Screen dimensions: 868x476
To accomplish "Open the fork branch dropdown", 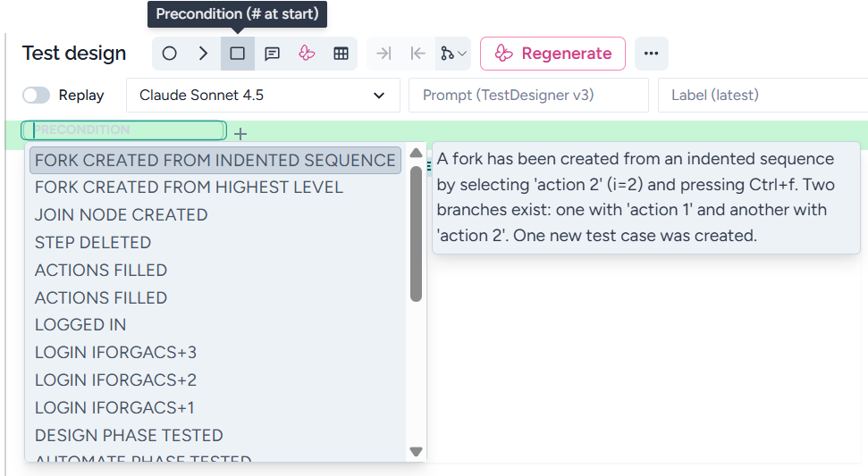I will click(x=453, y=54).
